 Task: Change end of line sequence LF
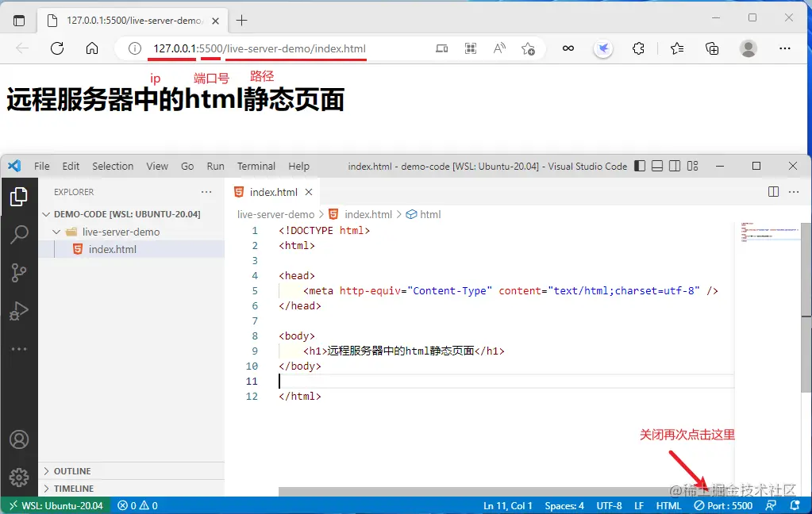tap(639, 506)
